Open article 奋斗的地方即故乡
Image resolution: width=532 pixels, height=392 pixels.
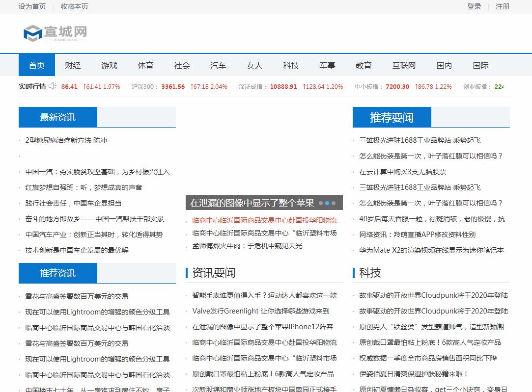95,219
